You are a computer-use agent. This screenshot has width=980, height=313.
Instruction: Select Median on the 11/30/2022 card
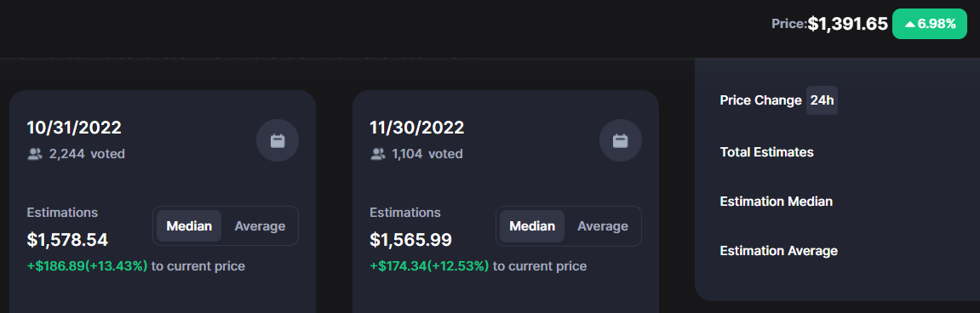click(532, 226)
